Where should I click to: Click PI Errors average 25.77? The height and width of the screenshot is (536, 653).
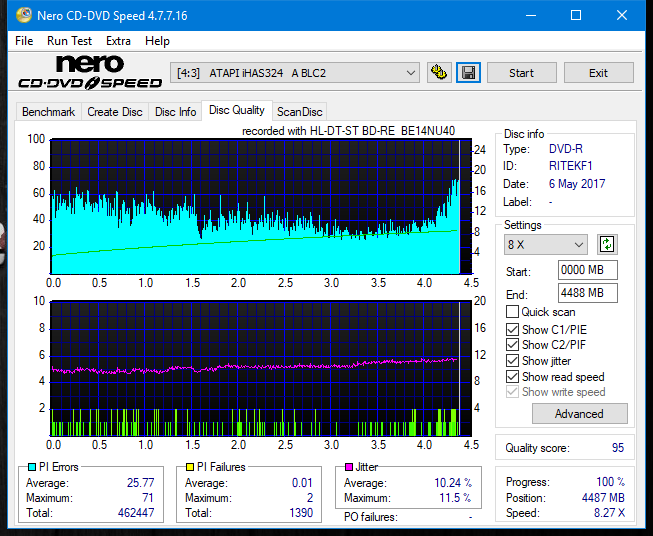click(140, 483)
